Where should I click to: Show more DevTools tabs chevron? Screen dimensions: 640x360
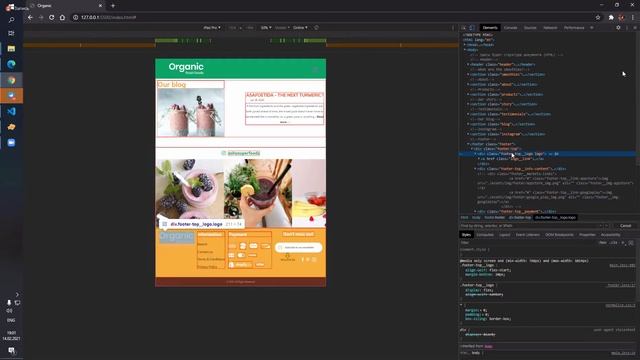pyautogui.click(x=592, y=28)
